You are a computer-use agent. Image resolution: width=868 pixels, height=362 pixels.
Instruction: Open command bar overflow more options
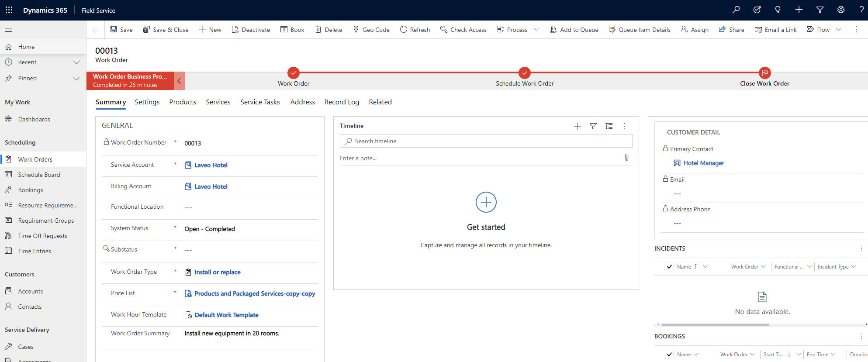856,30
